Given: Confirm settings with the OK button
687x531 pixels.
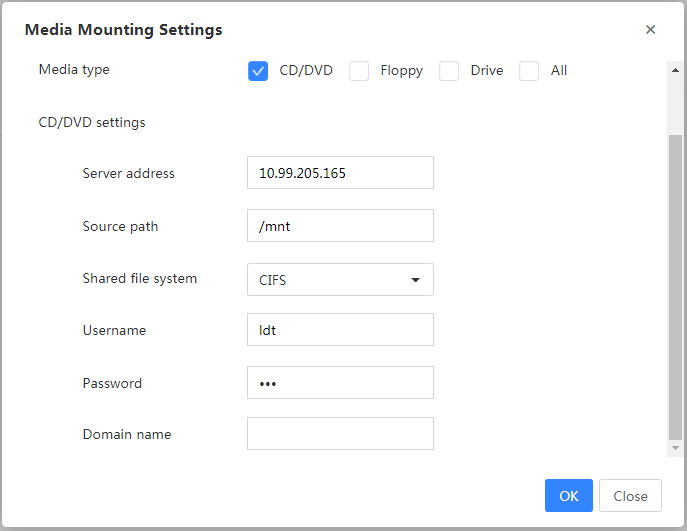Looking at the screenshot, I should pyautogui.click(x=569, y=496).
